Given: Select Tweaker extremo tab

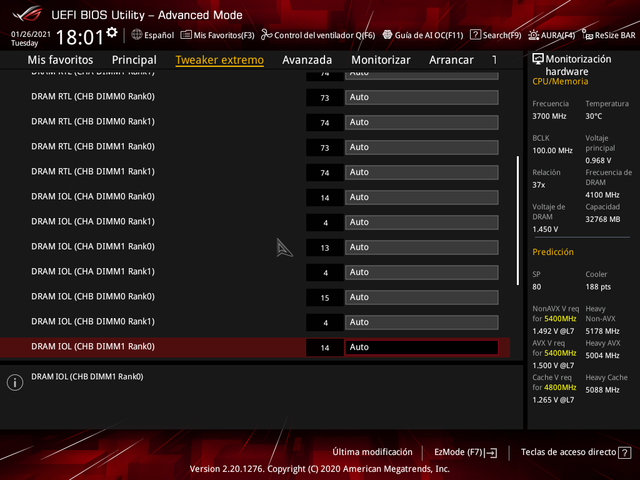Looking at the screenshot, I should tap(220, 60).
